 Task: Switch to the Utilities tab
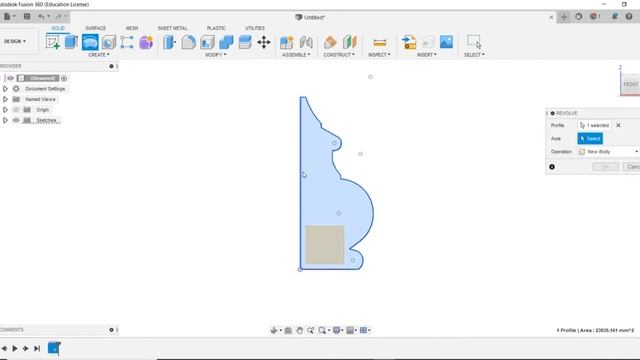[x=255, y=28]
